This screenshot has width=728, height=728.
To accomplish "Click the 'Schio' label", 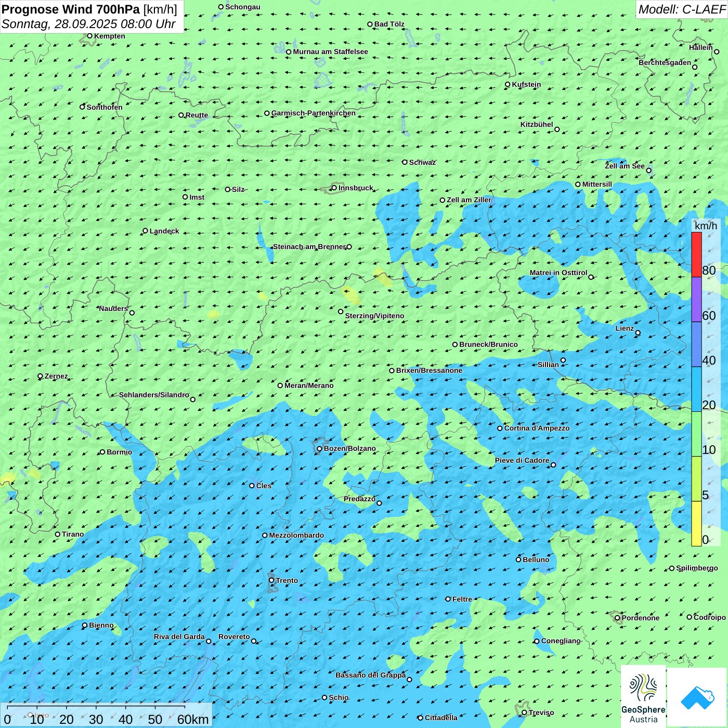I will [x=339, y=697].
